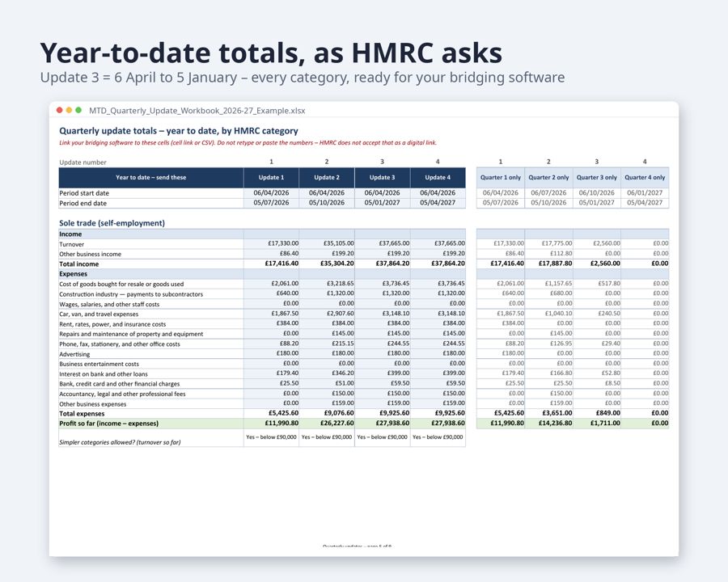
Task: Click 'Wages, salaries, and other staff costs' label
Action: pyautogui.click(x=109, y=305)
